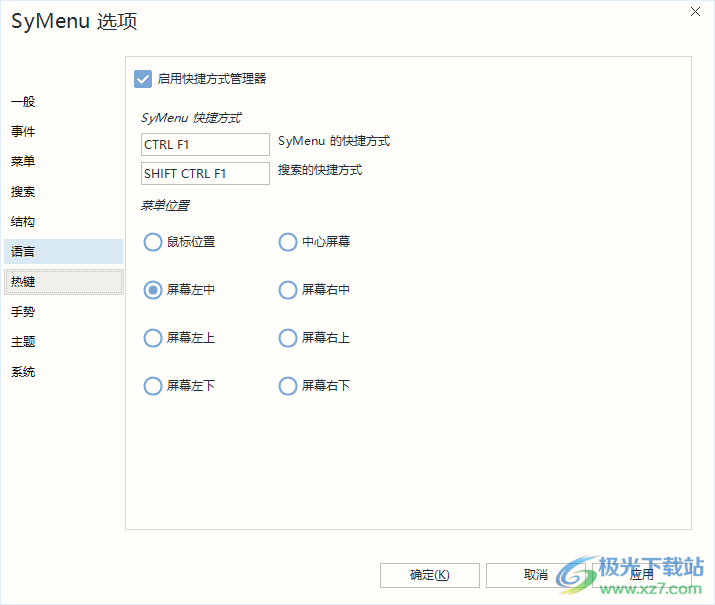The image size is (715, 605).
Task: Open the 热键 settings section
Action: point(63,282)
